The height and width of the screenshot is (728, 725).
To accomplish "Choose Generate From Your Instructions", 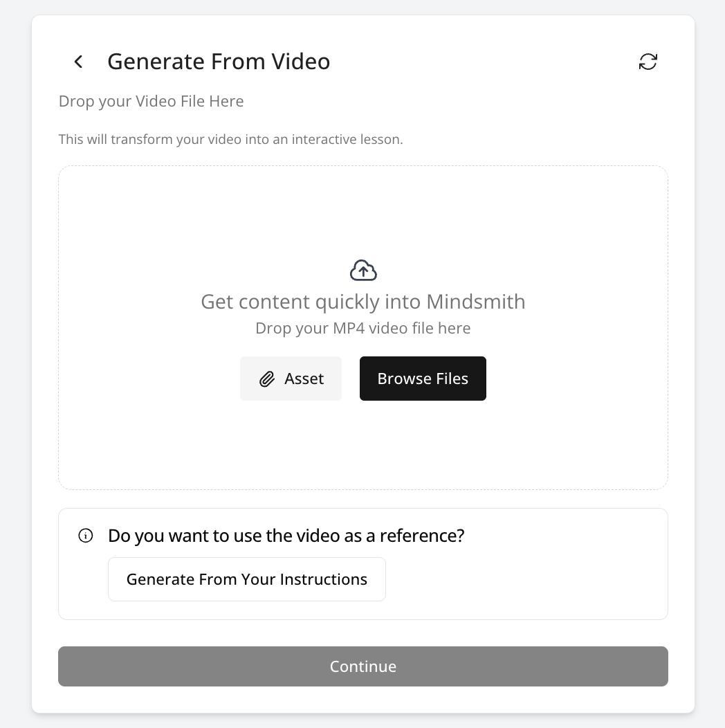I will [247, 579].
